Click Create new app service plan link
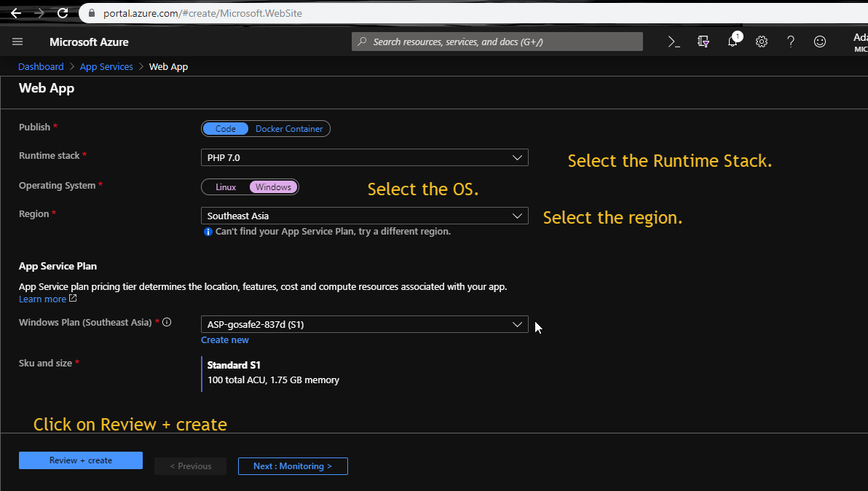This screenshot has height=491, width=868. [225, 340]
